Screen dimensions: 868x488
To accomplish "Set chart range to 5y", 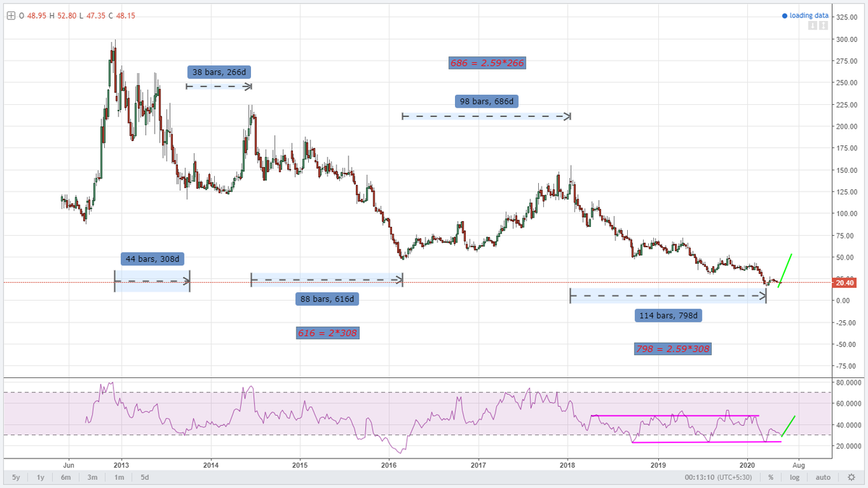I will pos(17,477).
